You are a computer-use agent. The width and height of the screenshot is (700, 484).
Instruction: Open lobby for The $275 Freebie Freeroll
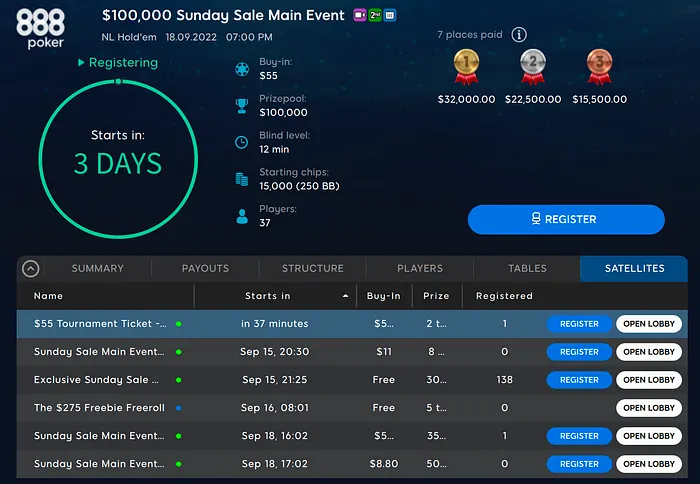(649, 408)
